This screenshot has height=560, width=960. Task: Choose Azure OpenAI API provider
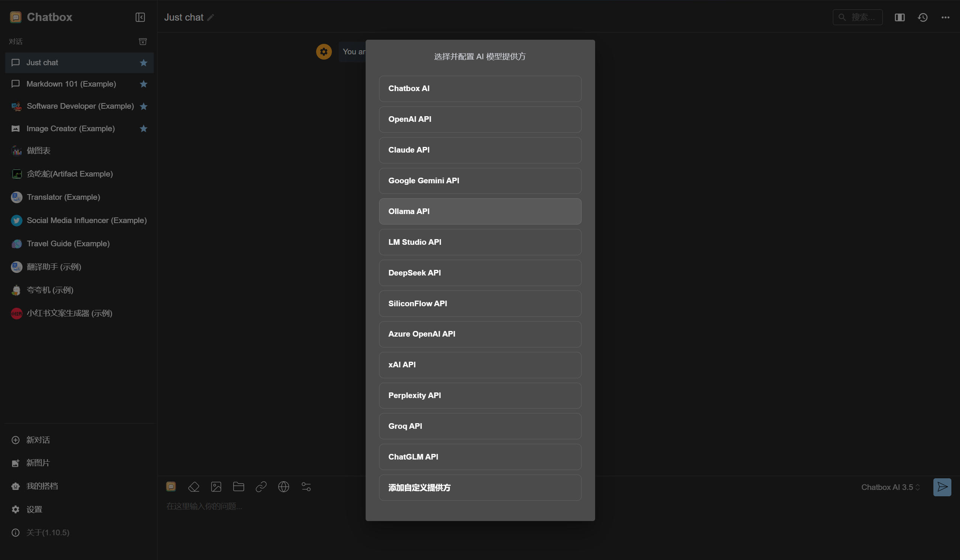pyautogui.click(x=480, y=334)
